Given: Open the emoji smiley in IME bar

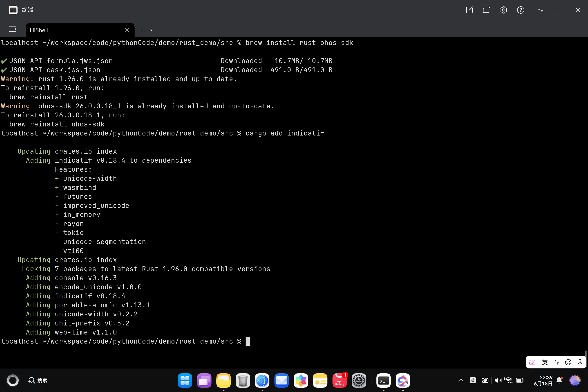Looking at the screenshot, I should [x=568, y=362].
